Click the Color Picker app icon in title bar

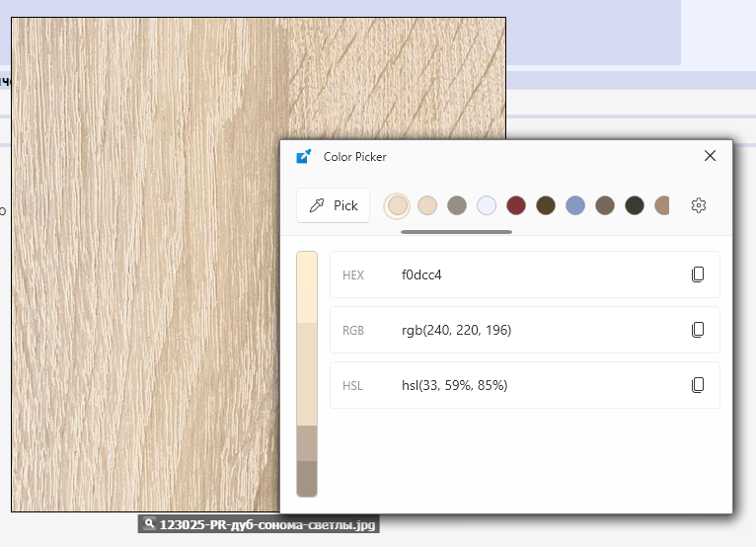coord(304,156)
